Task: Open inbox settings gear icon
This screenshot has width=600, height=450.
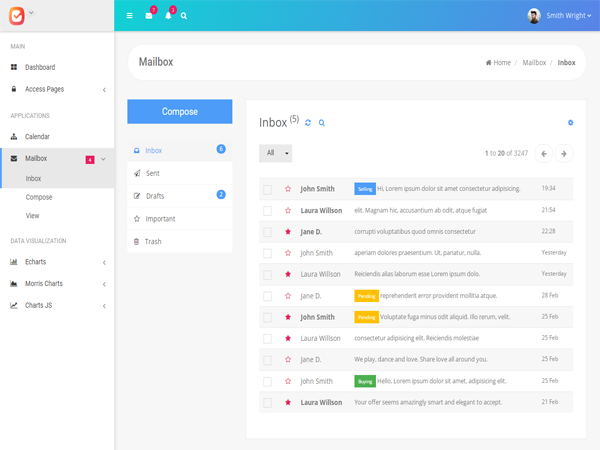Action: 570,123
